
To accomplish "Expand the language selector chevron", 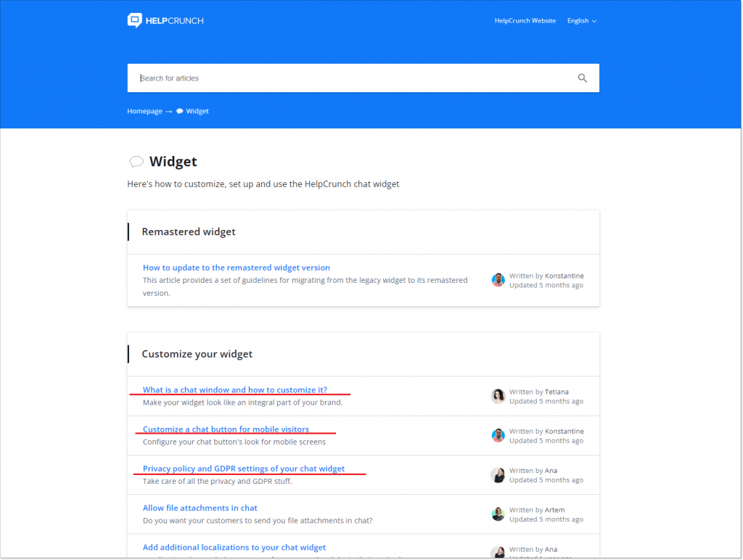I will (x=596, y=21).
